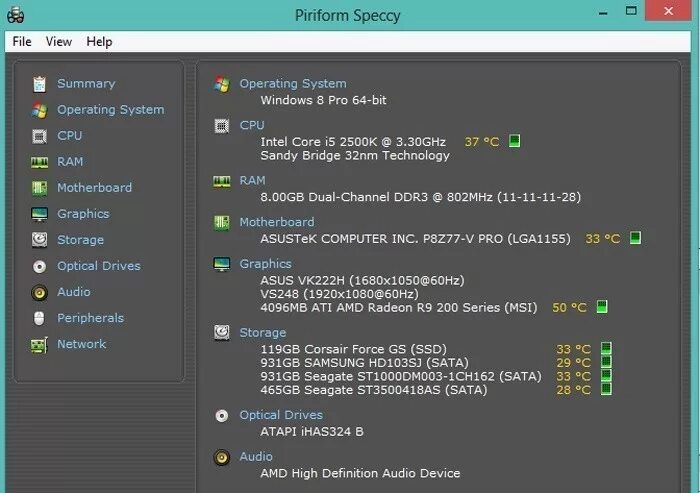The image size is (700, 493).
Task: Click ASUSTeK COMPUTER INC. P8Z77-V PRO text
Action: [x=416, y=239]
